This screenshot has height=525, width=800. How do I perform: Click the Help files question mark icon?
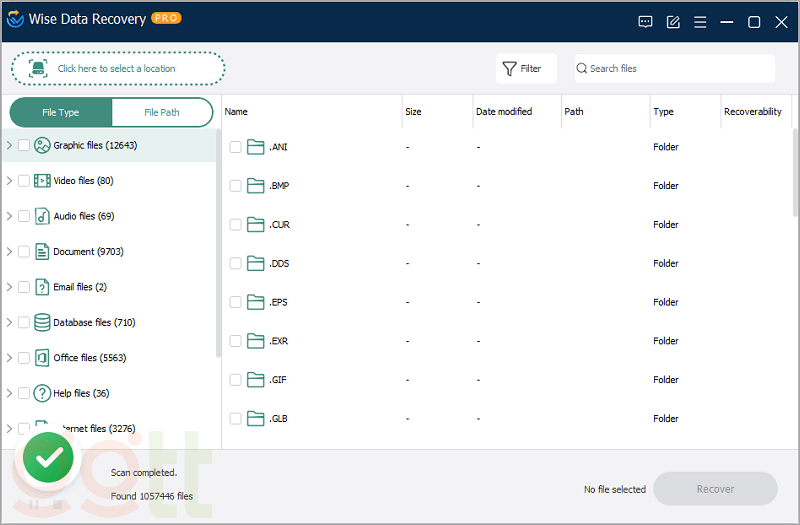coord(42,393)
